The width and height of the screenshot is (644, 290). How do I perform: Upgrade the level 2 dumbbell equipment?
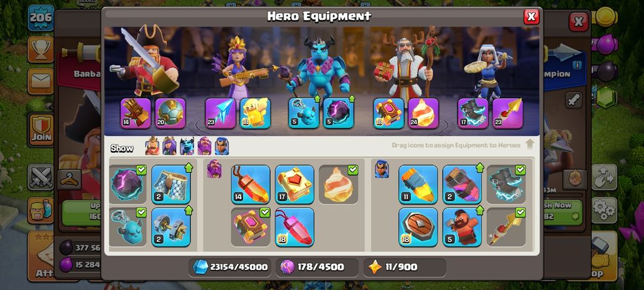point(171,227)
